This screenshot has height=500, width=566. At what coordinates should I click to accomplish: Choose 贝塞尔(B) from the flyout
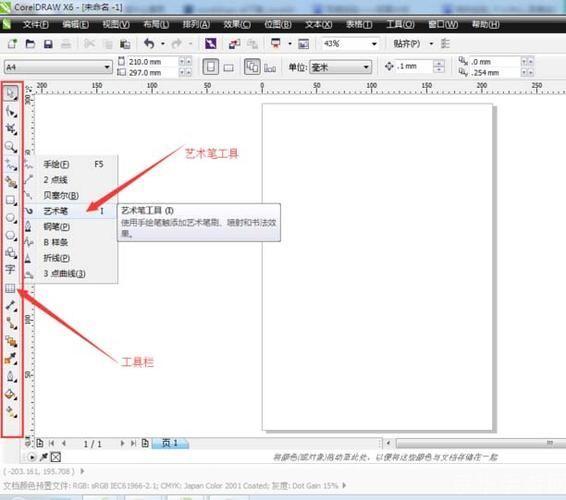click(x=71, y=195)
